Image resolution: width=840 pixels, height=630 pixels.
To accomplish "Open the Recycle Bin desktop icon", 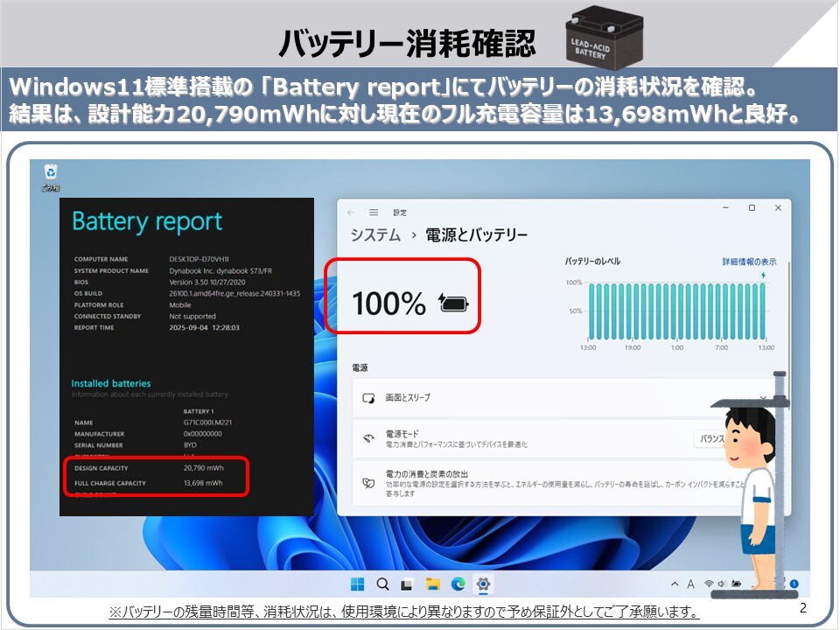I will [x=51, y=178].
